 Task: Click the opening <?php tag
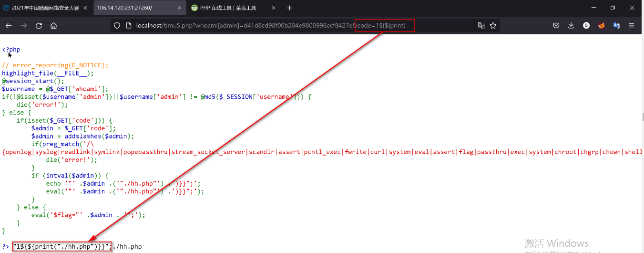11,49
